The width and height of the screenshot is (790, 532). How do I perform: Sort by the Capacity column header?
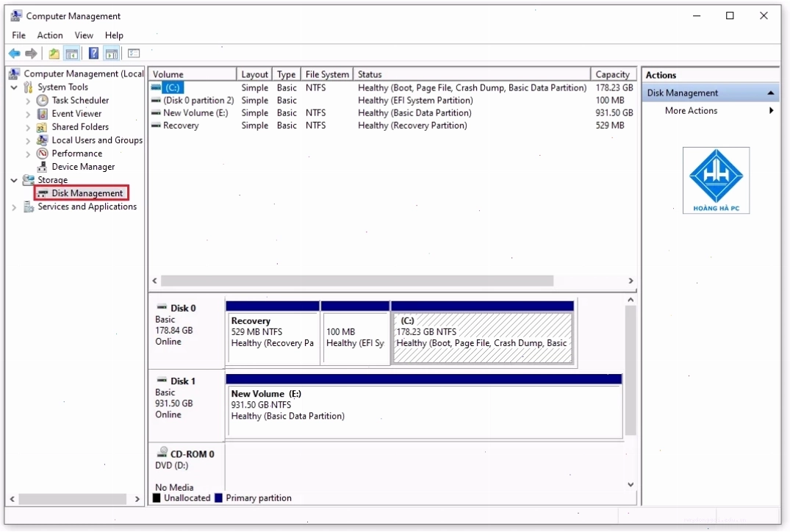(613, 74)
